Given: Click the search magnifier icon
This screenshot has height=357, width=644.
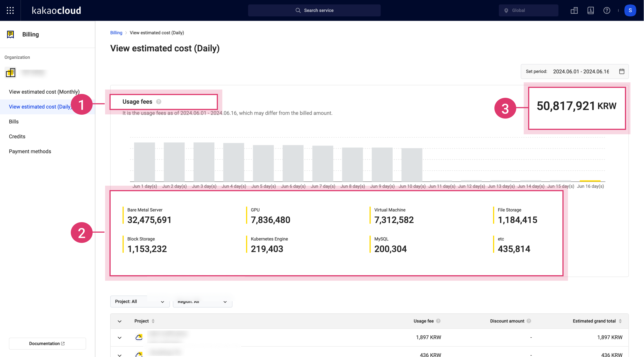Looking at the screenshot, I should [x=298, y=11].
